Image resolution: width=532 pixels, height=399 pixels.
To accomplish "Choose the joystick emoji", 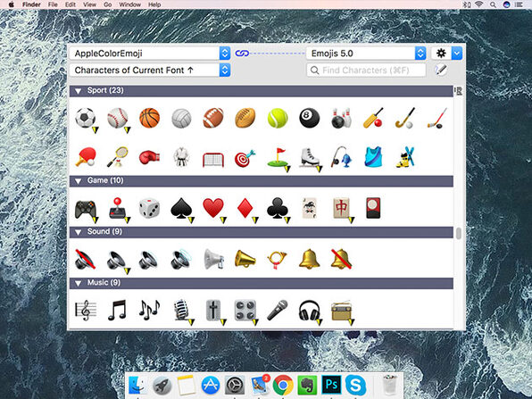I will (118, 208).
